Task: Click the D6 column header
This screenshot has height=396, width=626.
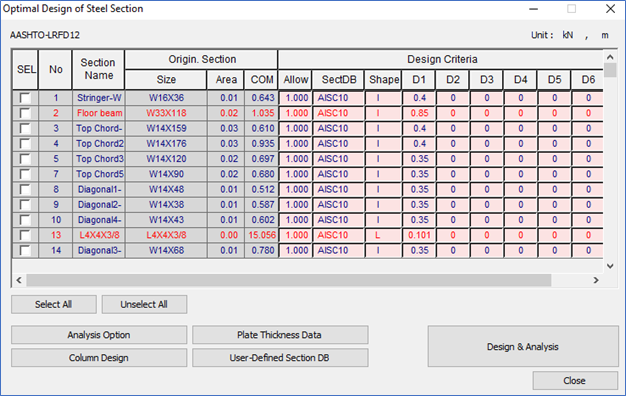Action: pos(588,80)
